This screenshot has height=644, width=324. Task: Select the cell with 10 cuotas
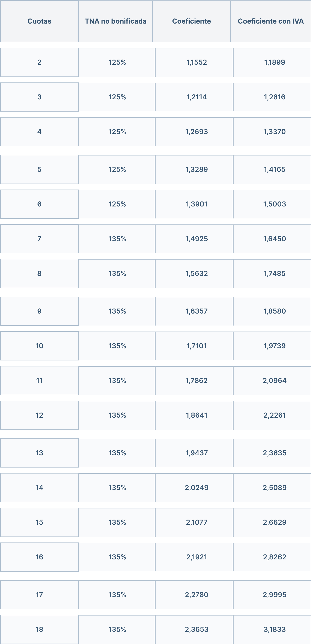point(39,346)
